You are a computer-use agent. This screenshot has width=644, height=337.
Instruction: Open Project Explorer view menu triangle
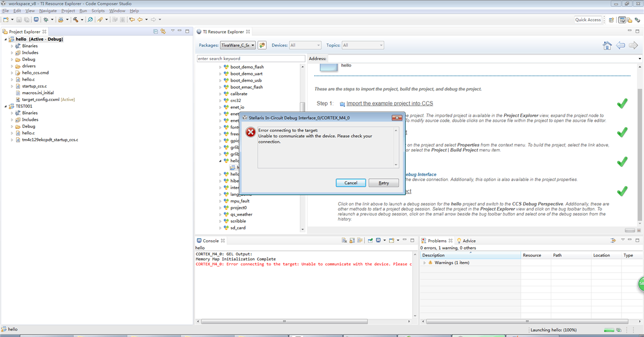tap(173, 31)
